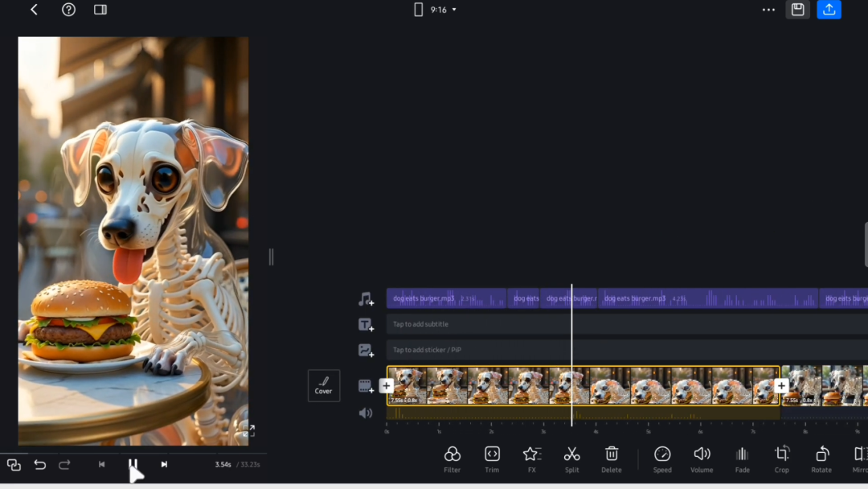This screenshot has height=489, width=868.
Task: Open the Crop tool
Action: (781, 458)
